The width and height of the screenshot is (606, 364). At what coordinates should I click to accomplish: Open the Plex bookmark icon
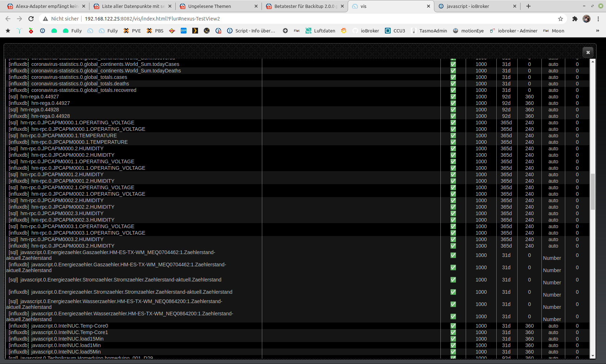pos(195,31)
